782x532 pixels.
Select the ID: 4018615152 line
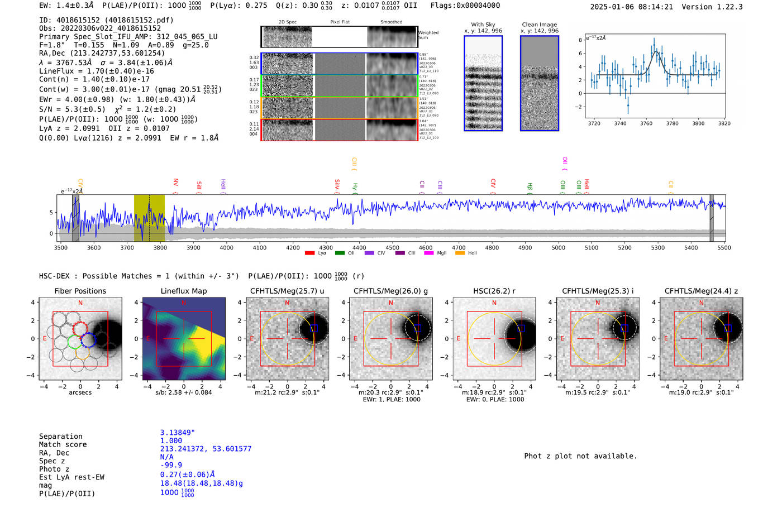pos(106,20)
